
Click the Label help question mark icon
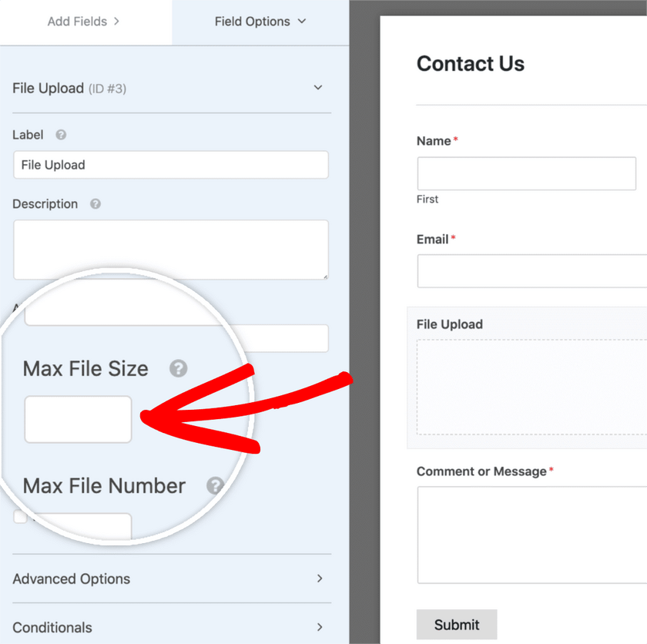tap(61, 135)
